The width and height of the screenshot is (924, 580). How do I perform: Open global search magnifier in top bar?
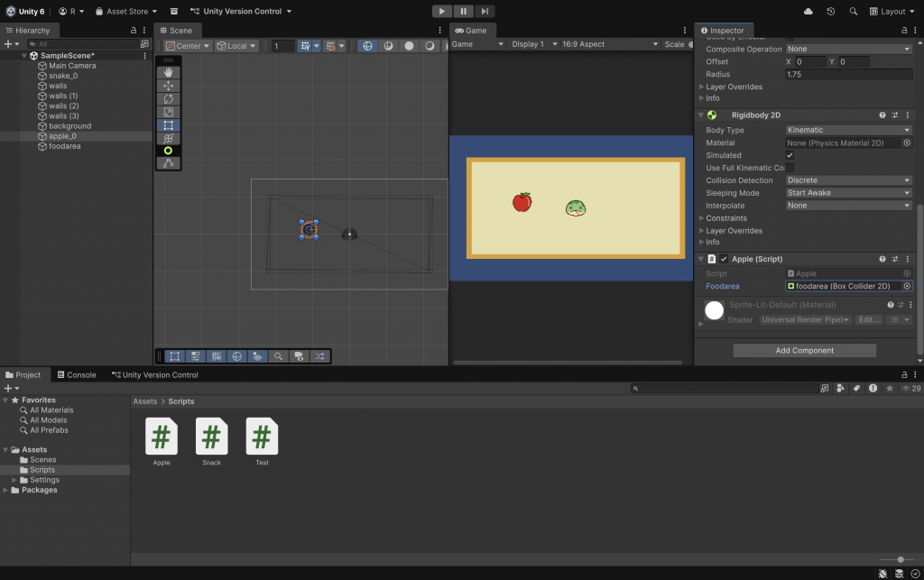point(854,11)
